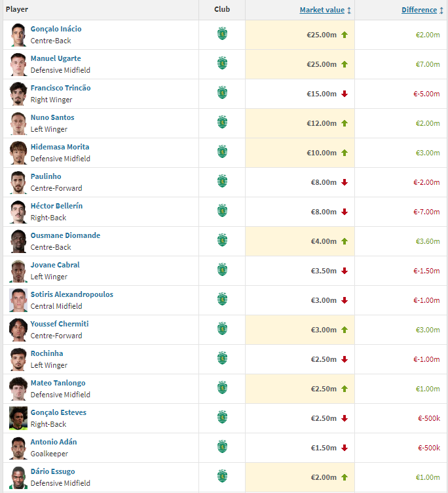Sort table by Difference column

point(419,10)
